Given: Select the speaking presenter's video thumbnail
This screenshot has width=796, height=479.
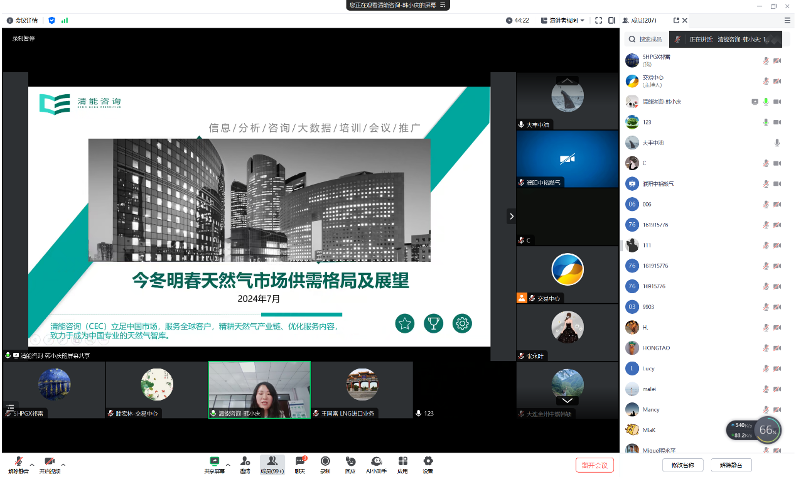Looking at the screenshot, I should (259, 390).
